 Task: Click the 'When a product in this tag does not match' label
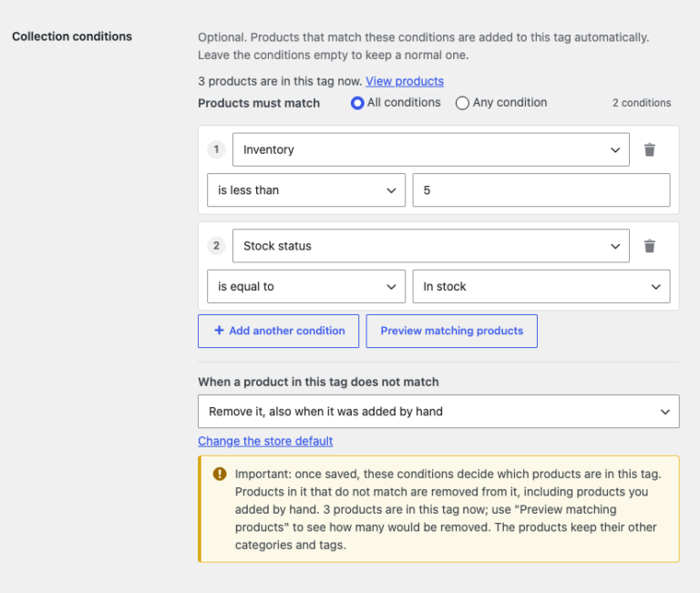(318, 382)
